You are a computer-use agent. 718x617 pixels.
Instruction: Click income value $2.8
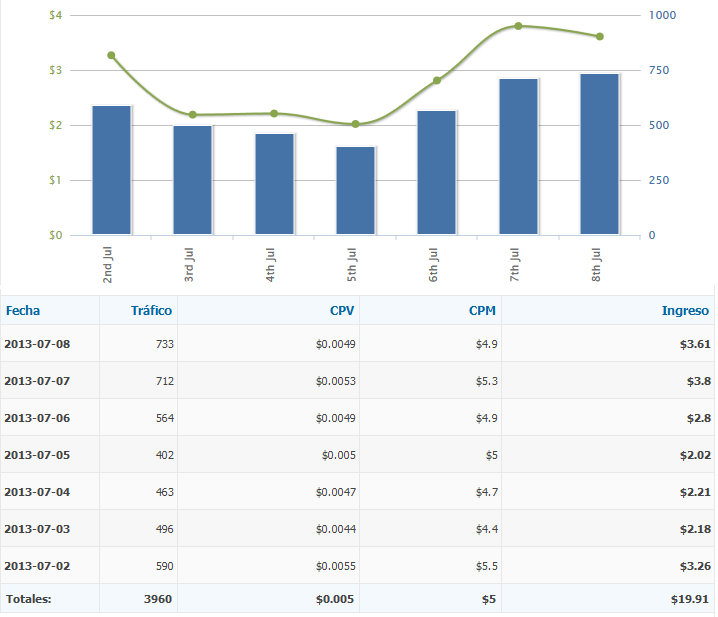[x=699, y=418]
